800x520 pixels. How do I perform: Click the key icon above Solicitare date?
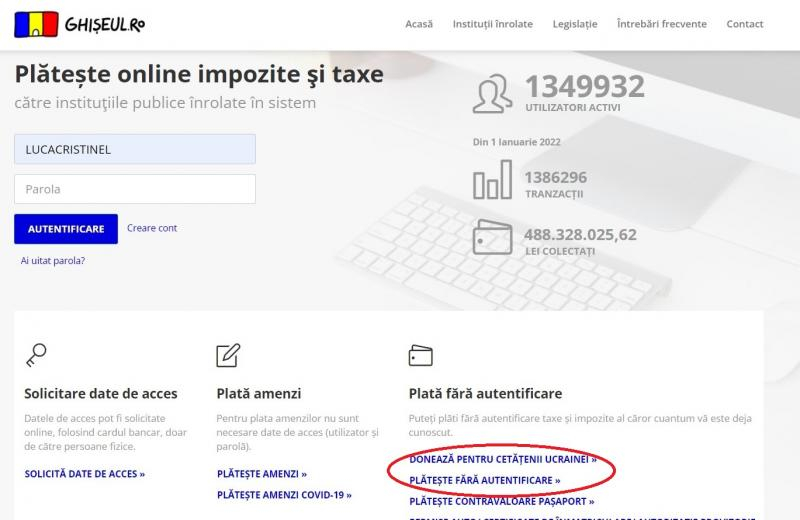point(36,354)
